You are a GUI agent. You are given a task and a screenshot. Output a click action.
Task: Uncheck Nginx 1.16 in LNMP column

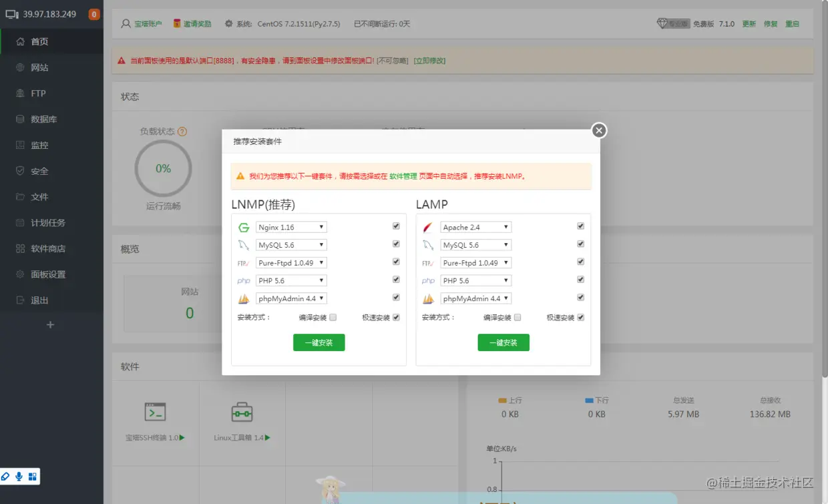396,226
